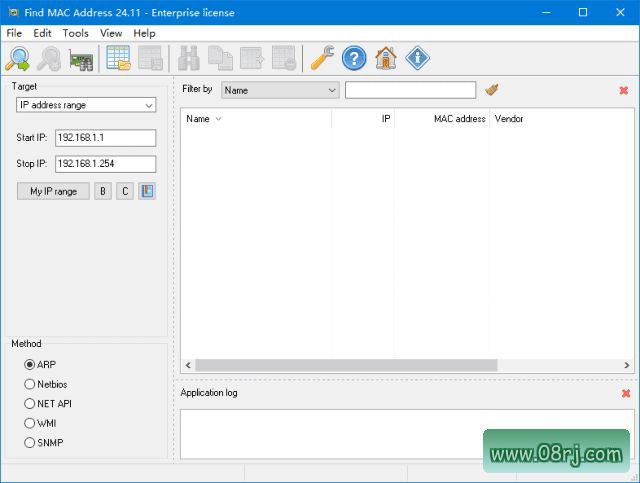Image resolution: width=640 pixels, height=483 pixels.
Task: Click the home page house icon
Action: coord(386,59)
